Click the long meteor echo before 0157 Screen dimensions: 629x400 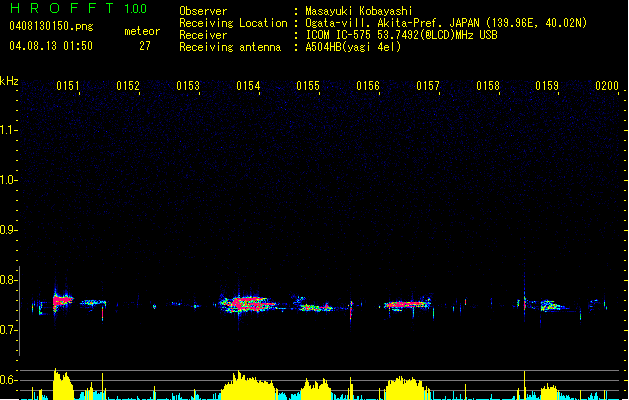pyautogui.click(x=406, y=305)
